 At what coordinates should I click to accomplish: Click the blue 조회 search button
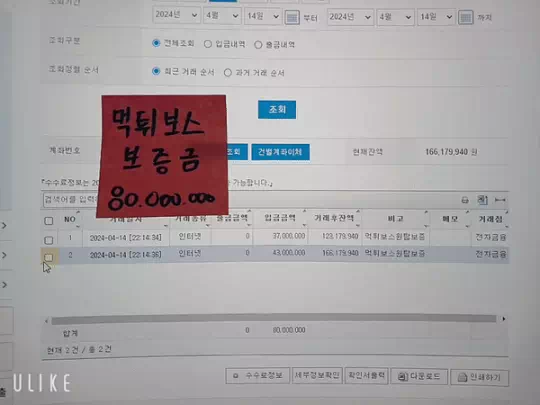(x=277, y=110)
